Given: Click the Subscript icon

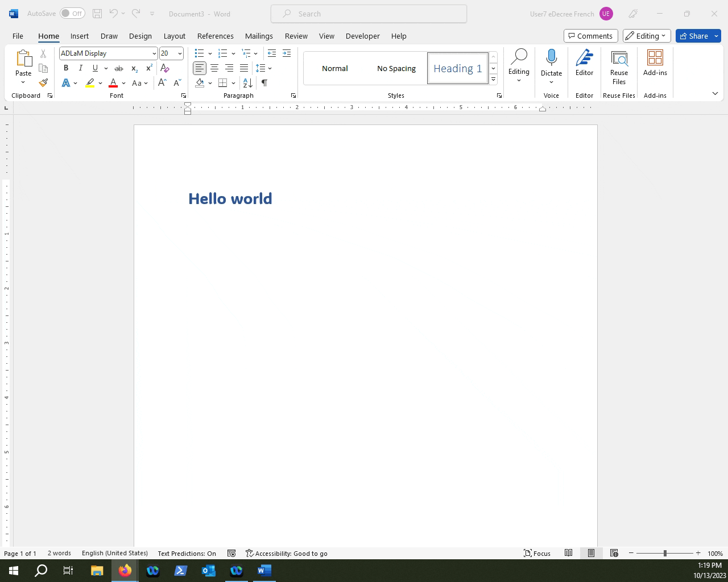Looking at the screenshot, I should [x=134, y=68].
